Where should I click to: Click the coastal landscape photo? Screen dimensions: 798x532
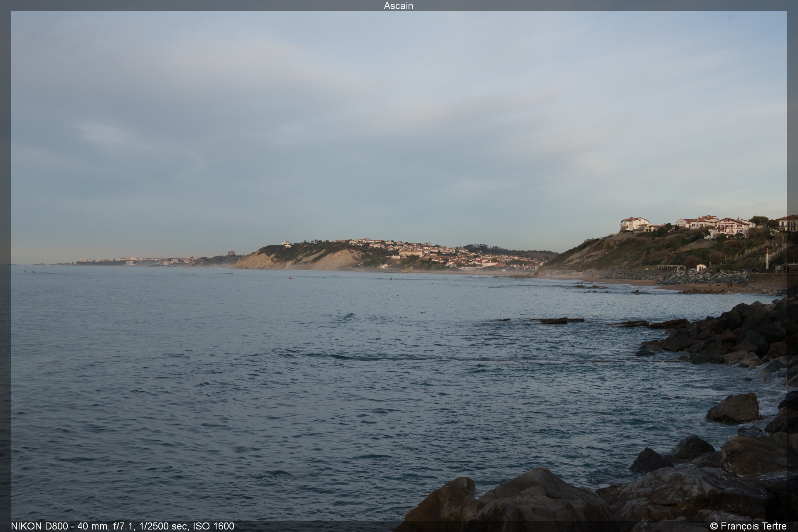[x=399, y=266]
